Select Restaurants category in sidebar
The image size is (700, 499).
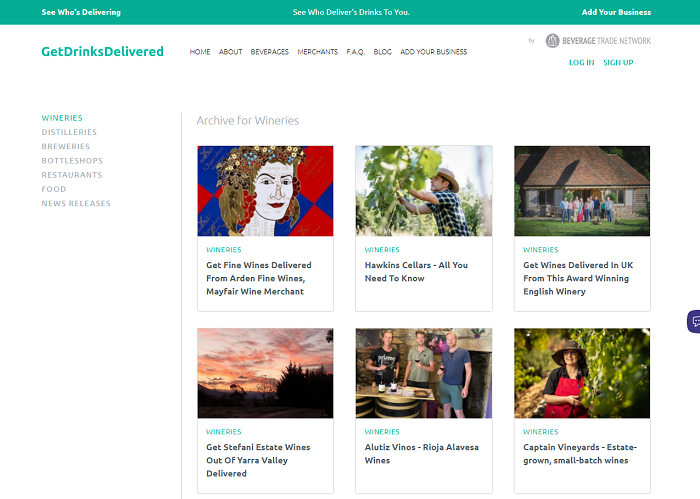click(72, 175)
